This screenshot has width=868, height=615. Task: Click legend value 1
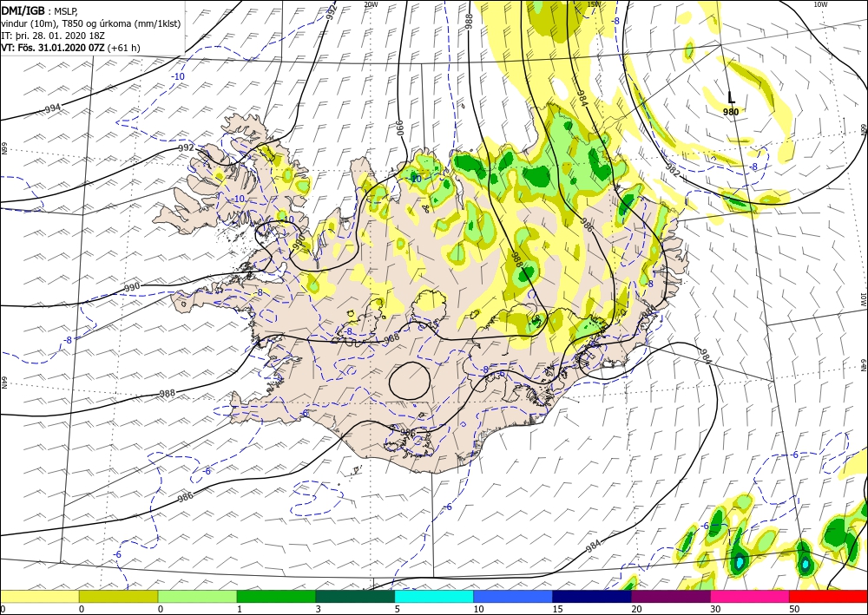[x=240, y=609]
